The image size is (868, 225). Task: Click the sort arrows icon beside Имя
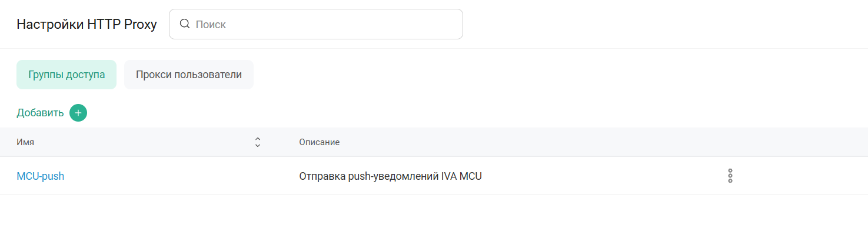[x=257, y=142]
